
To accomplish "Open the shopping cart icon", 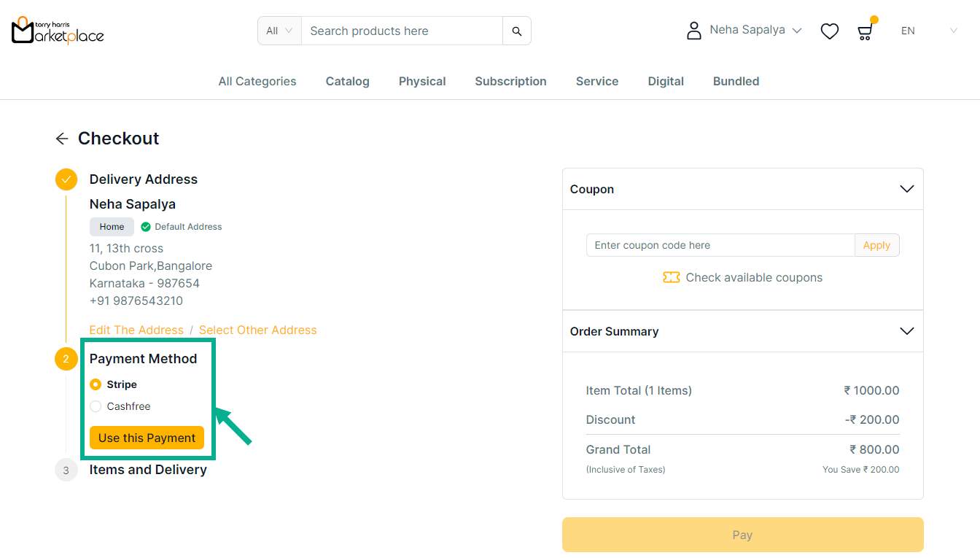I will [x=865, y=31].
